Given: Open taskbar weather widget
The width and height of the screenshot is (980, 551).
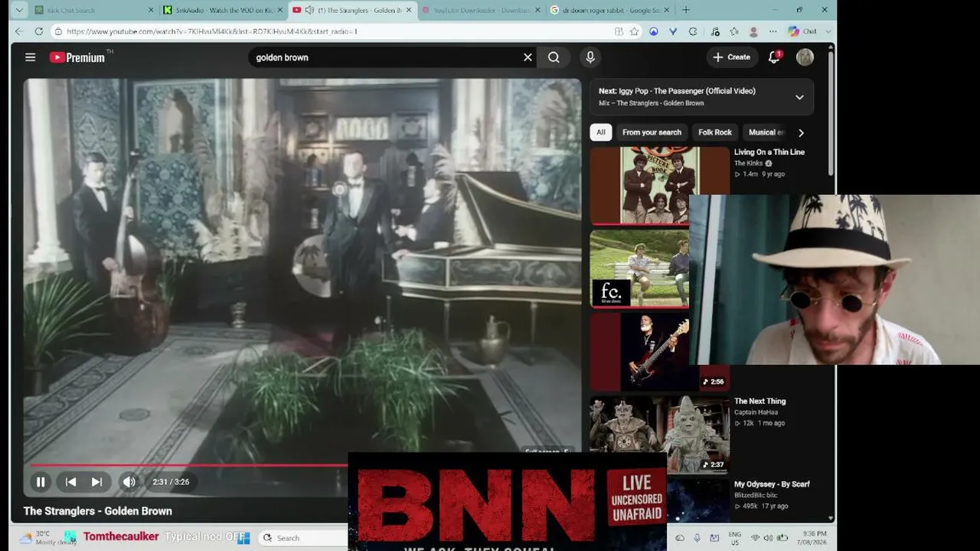Looking at the screenshot, I should (47, 538).
